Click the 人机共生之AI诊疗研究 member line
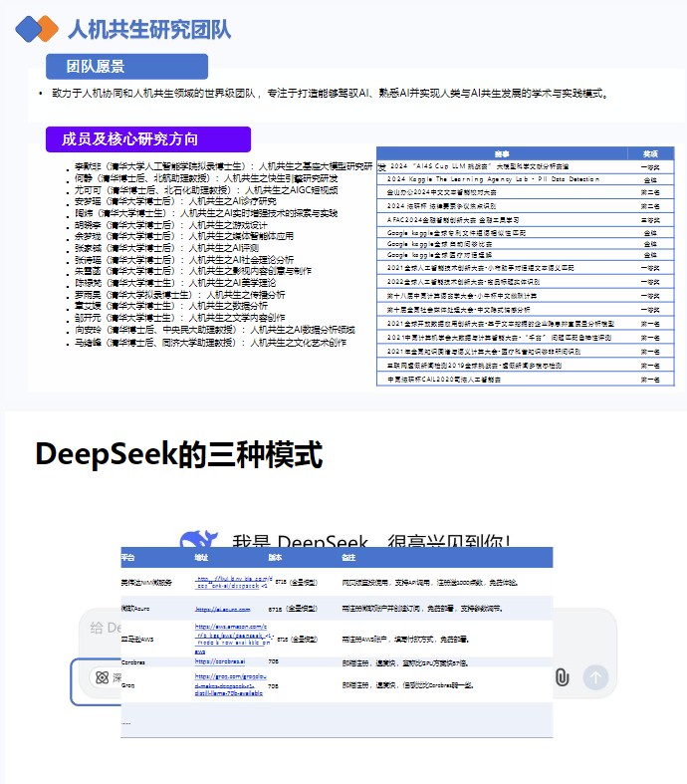687x784 pixels. point(175,201)
